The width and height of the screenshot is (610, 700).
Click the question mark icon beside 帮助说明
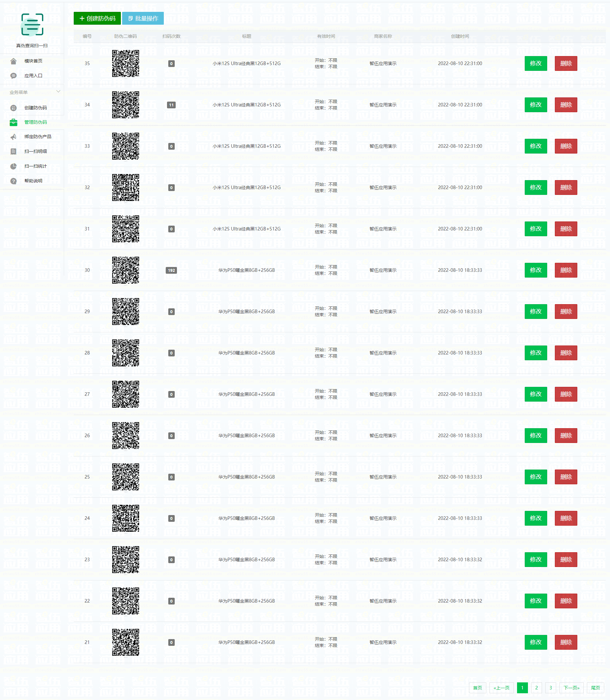click(x=13, y=181)
